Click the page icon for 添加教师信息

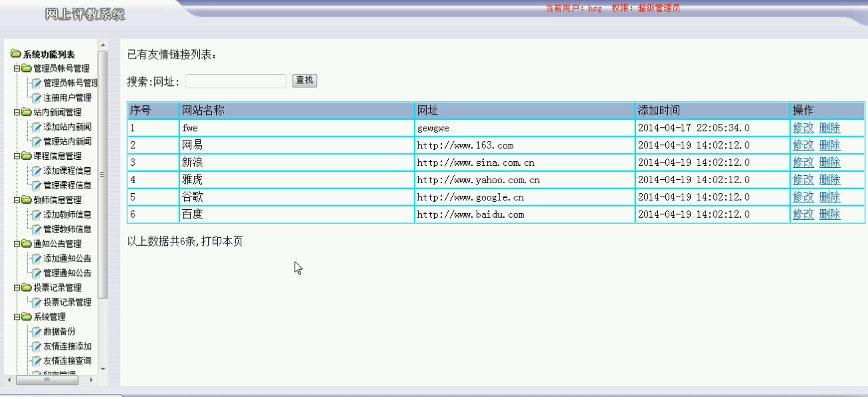(x=37, y=214)
